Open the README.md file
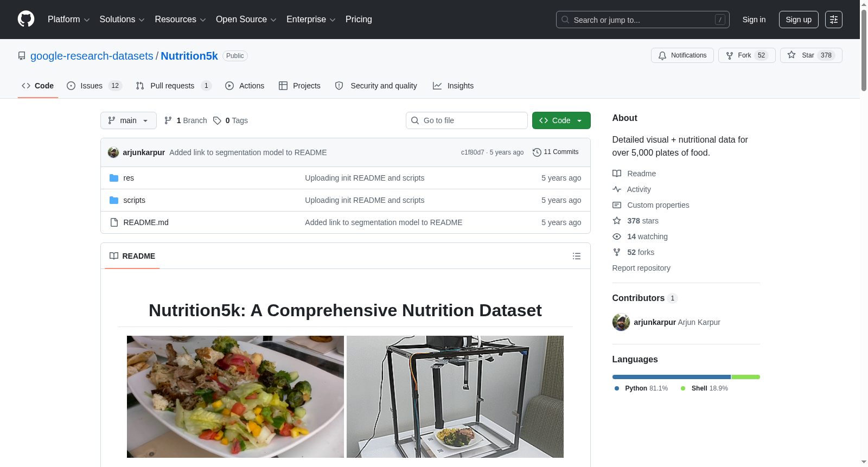Viewport: 868px width, 467px height. click(146, 222)
